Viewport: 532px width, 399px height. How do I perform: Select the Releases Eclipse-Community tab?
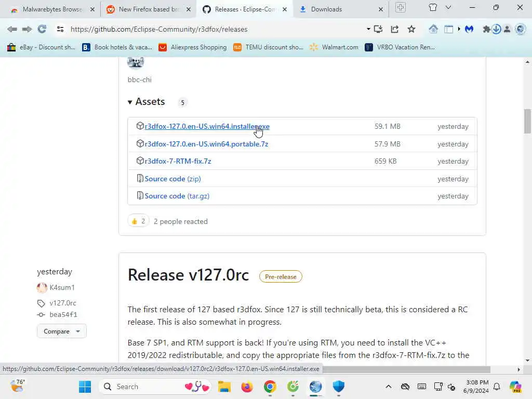244,9
